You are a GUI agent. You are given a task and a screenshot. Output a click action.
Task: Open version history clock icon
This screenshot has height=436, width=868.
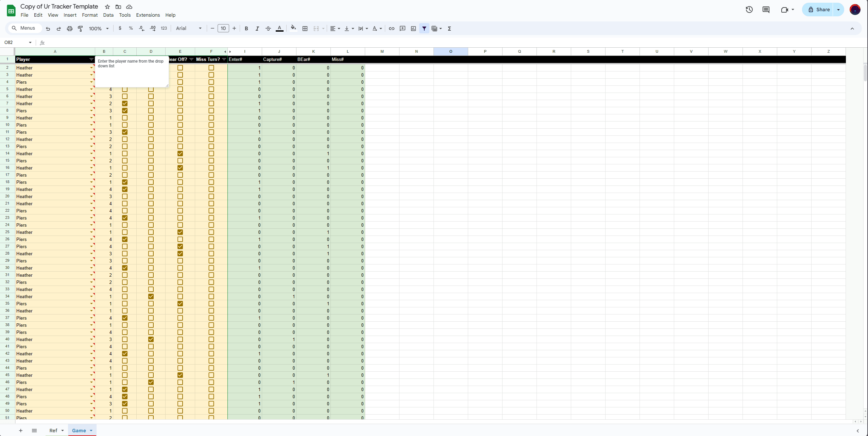point(749,10)
